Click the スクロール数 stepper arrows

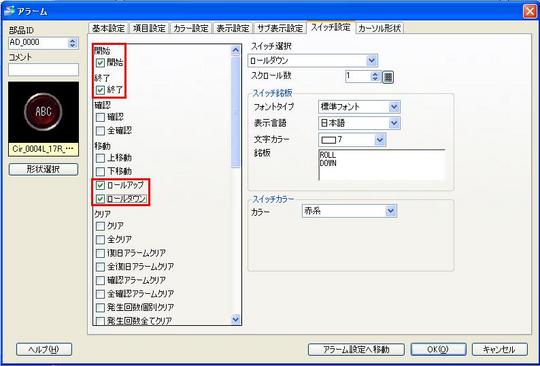point(375,76)
